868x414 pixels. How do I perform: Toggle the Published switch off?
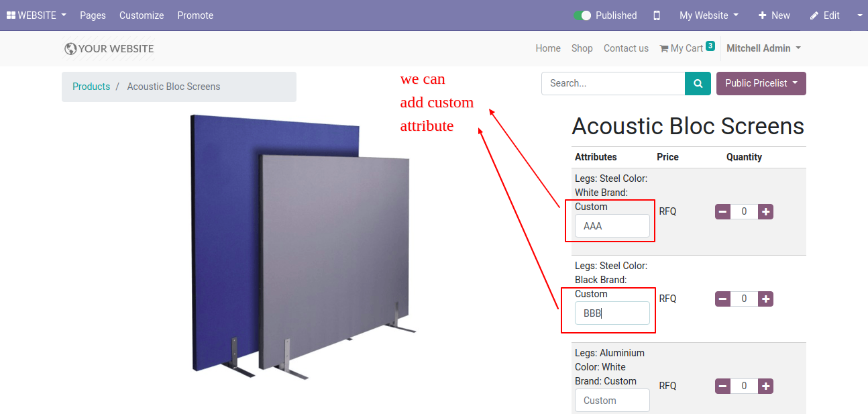click(582, 15)
